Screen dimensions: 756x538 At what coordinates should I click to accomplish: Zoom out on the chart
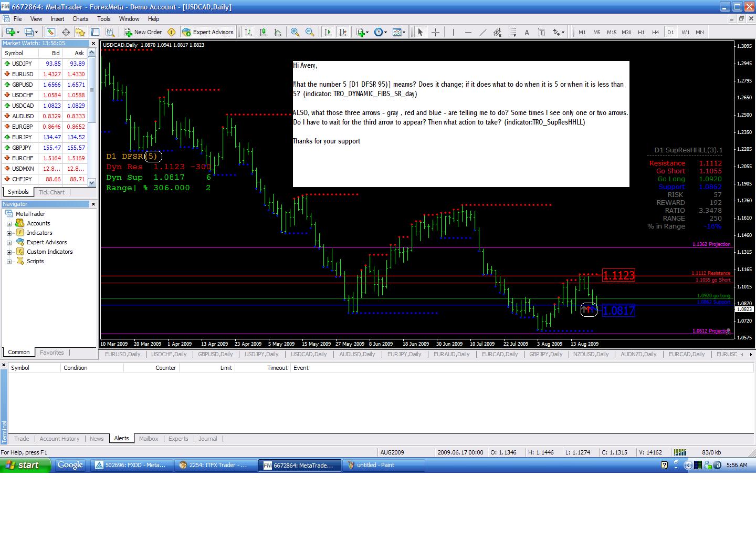[310, 32]
